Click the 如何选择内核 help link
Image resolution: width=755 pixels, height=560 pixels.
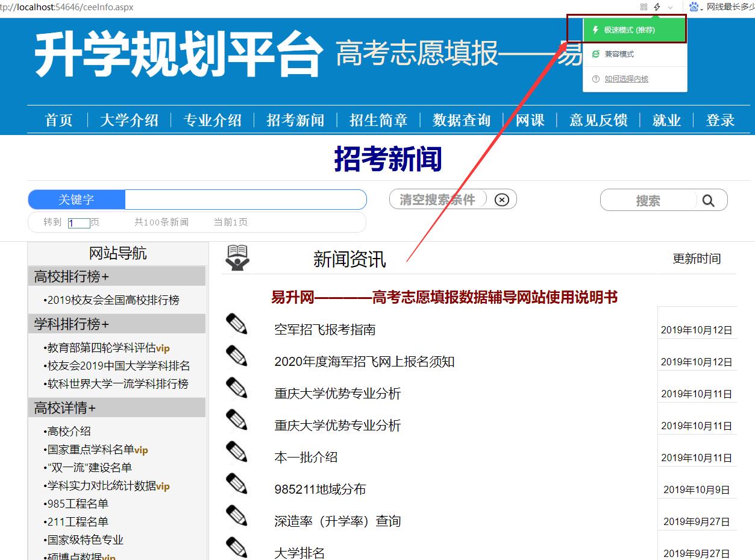(626, 79)
